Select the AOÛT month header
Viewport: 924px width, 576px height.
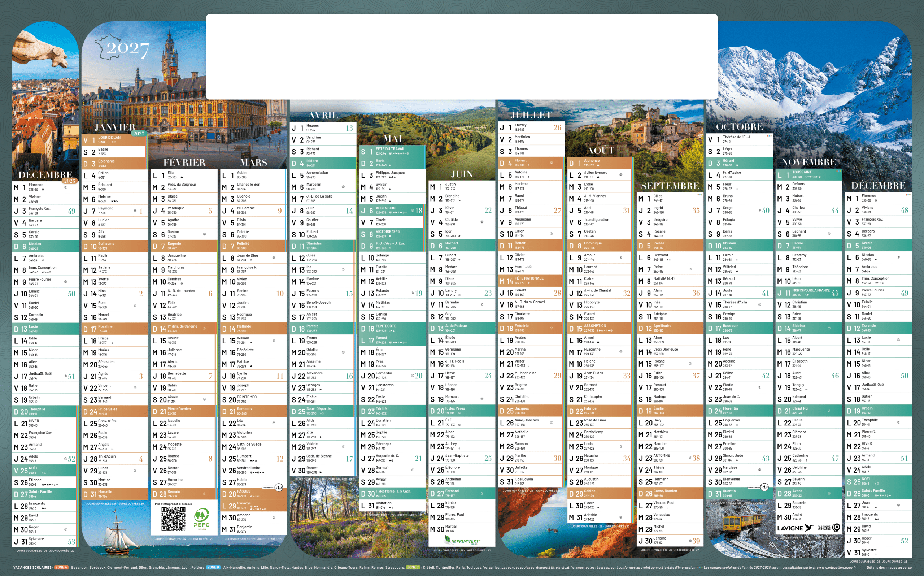coord(601,151)
